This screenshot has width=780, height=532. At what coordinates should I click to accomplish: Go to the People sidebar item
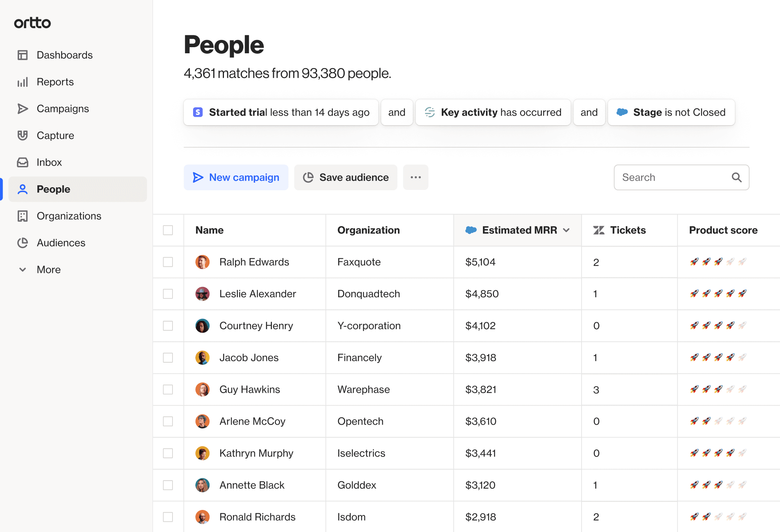(53, 189)
